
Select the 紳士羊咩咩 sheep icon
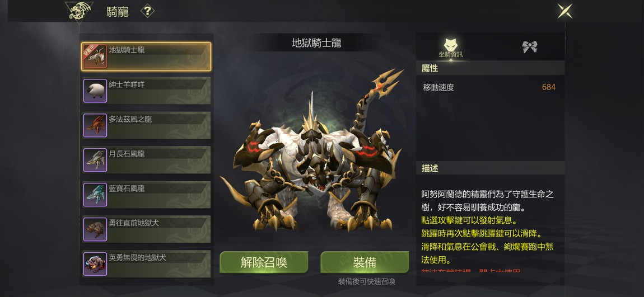(95, 91)
